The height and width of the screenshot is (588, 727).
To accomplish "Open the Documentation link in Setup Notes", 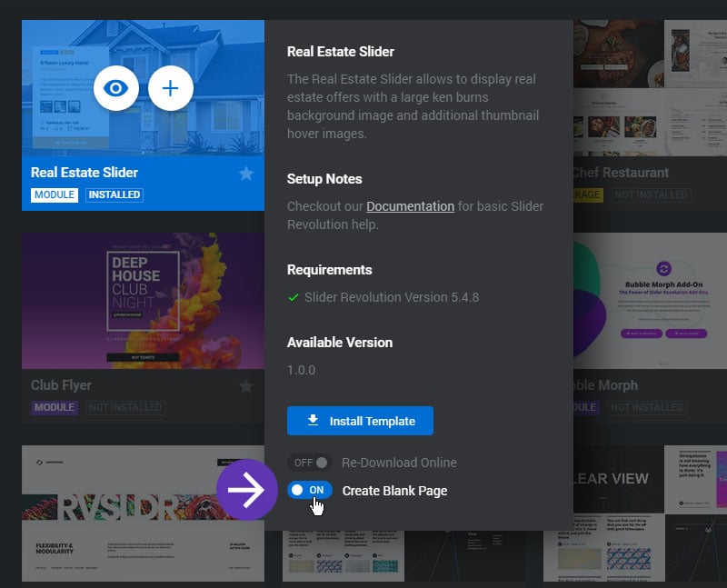I will [x=411, y=206].
